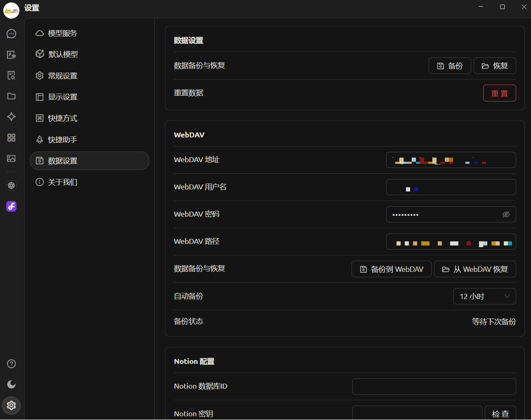Open the sparkle agents sidebar icon
The image size is (531, 420).
point(12,117)
